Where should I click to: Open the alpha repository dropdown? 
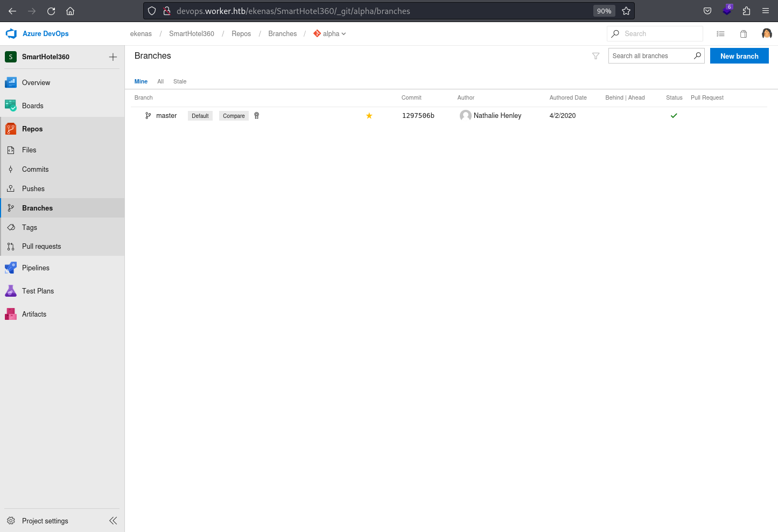330,33
